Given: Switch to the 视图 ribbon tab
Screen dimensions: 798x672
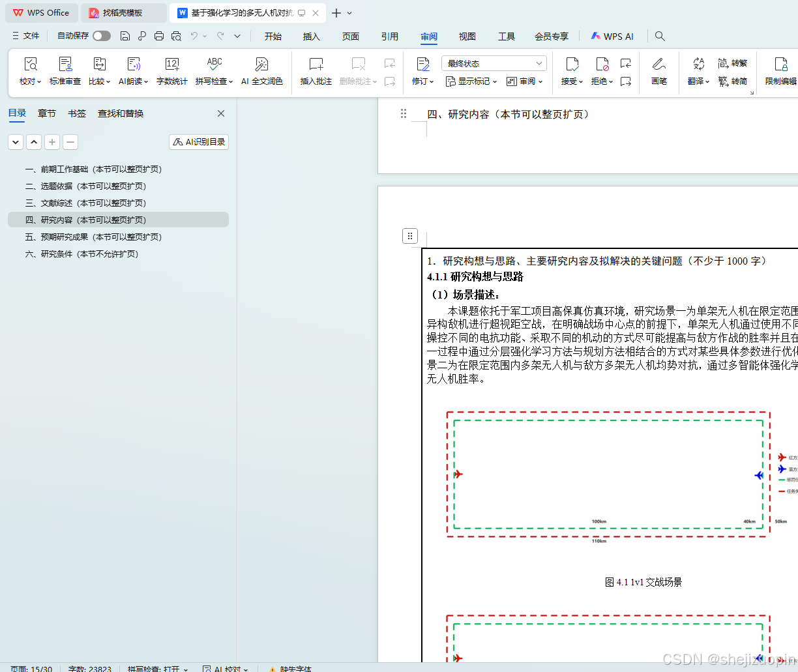Looking at the screenshot, I should tap(467, 37).
